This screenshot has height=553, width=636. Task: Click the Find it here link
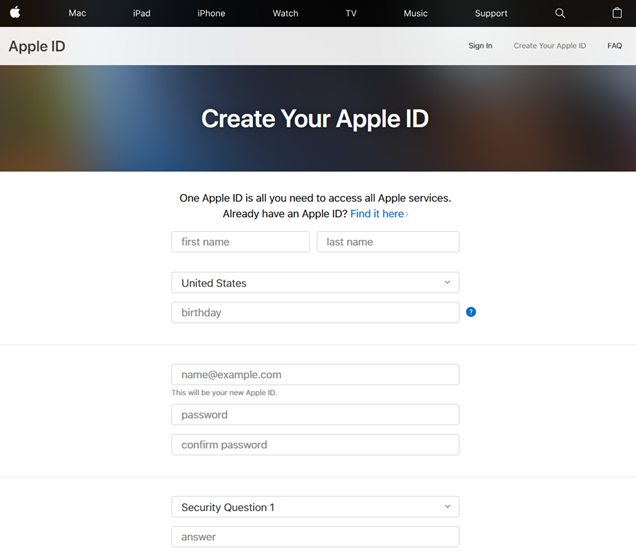click(x=379, y=214)
